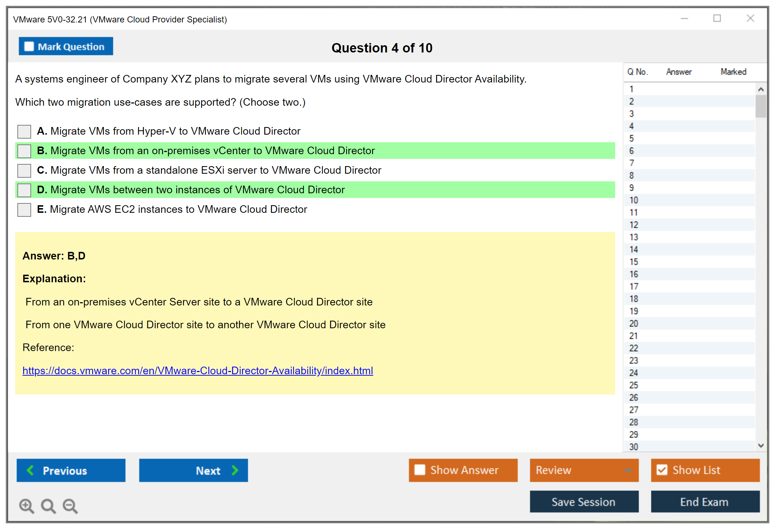Maximize the exam window
Image resolution: width=778 pixels, height=532 pixels.
click(x=717, y=18)
